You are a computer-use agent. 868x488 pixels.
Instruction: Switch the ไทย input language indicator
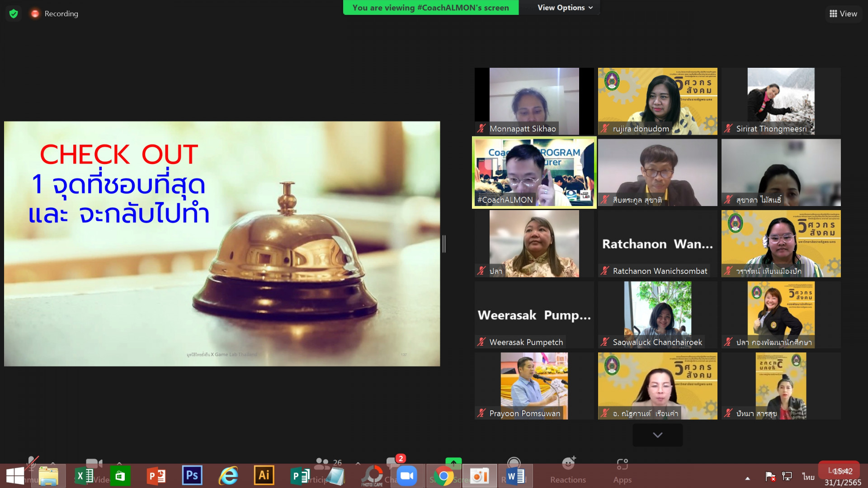point(808,477)
